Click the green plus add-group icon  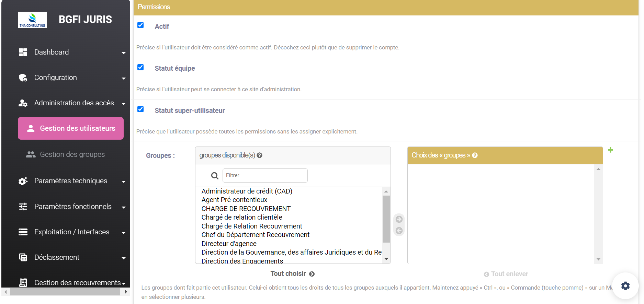pos(610,150)
